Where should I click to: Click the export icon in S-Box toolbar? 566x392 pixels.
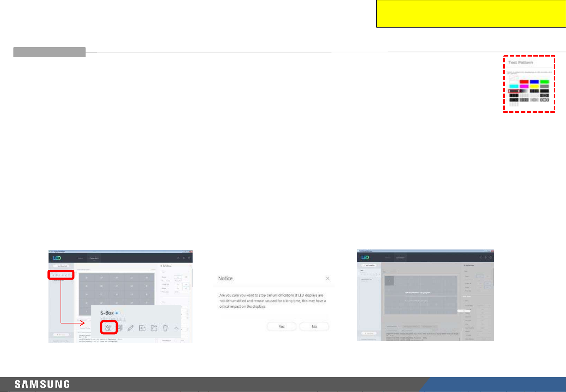pos(154,328)
